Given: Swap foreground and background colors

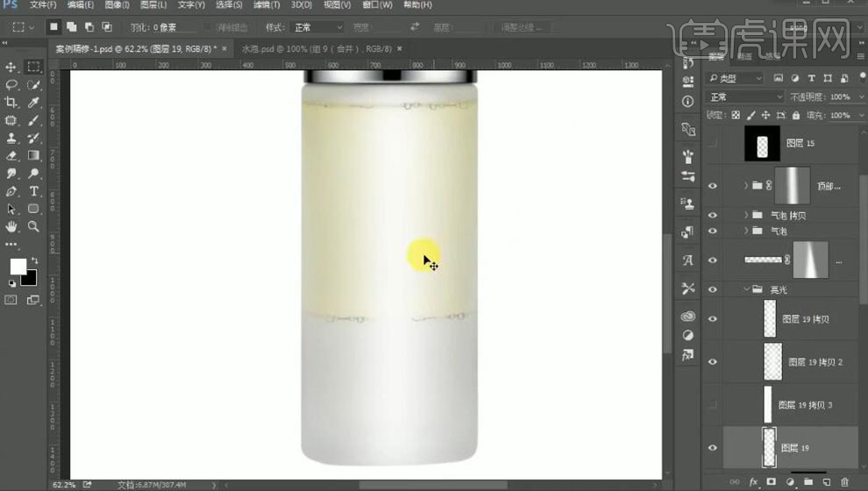Looking at the screenshot, I should pos(35,260).
